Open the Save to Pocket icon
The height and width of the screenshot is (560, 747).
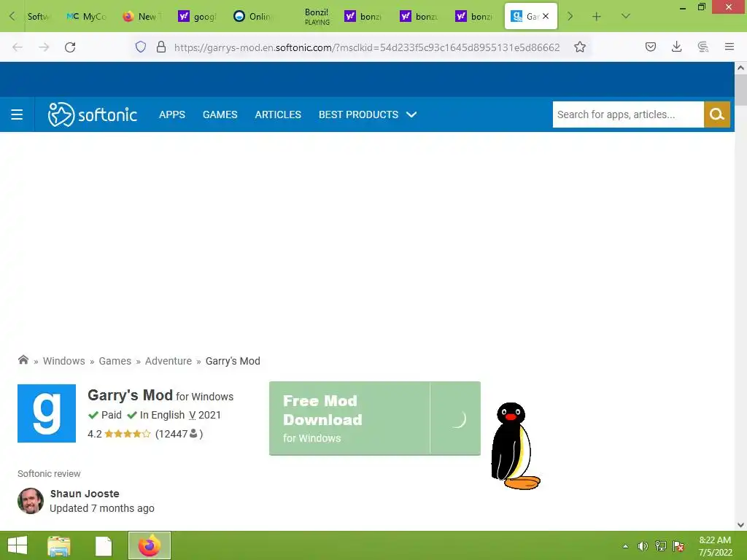(x=650, y=47)
